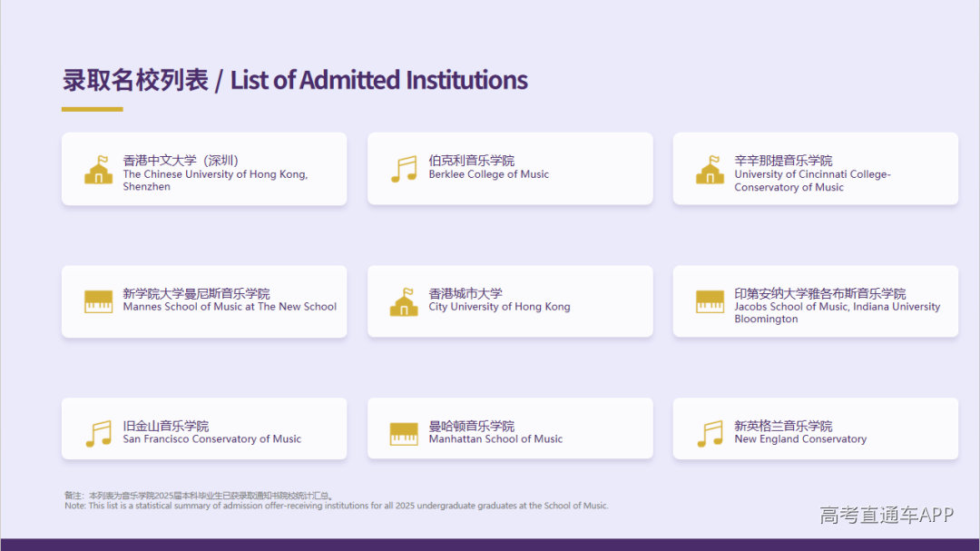The width and height of the screenshot is (980, 551).
Task: Click the English note beginning 'Note: This list'
Action: [x=337, y=506]
